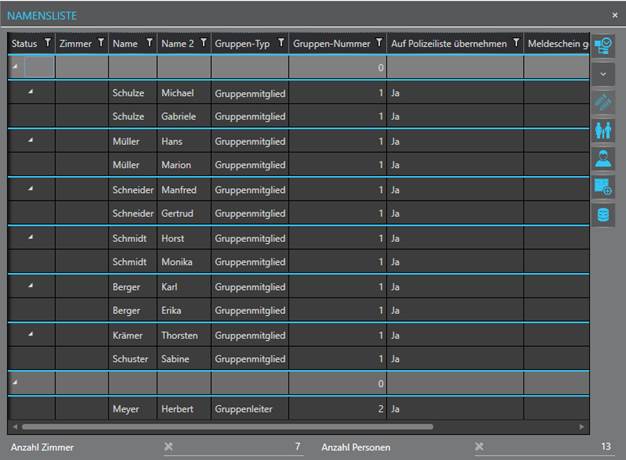Open filter for Gruppen-Typ column

click(x=281, y=43)
